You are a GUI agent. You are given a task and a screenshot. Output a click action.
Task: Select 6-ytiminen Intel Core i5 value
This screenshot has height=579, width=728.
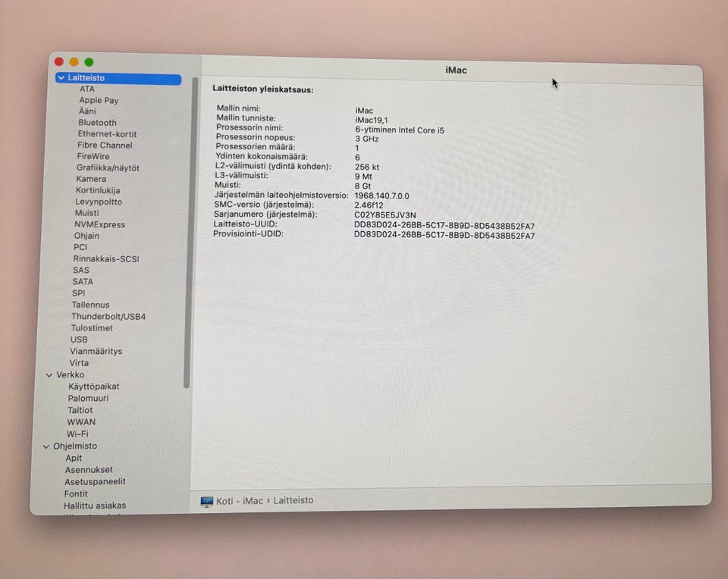click(400, 130)
